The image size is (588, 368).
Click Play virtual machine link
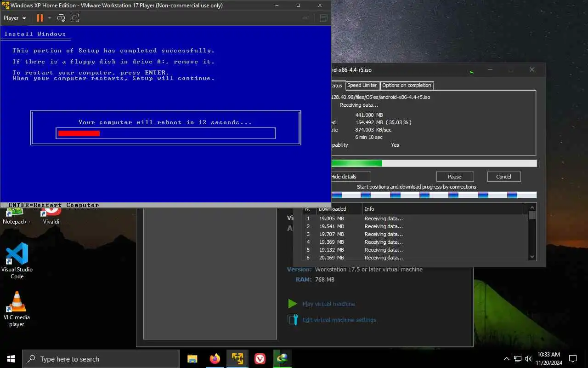[x=328, y=304]
